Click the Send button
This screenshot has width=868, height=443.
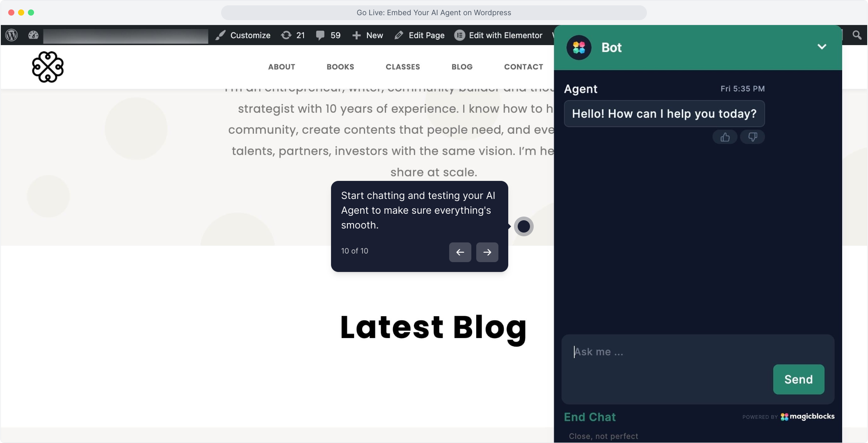coord(798,379)
